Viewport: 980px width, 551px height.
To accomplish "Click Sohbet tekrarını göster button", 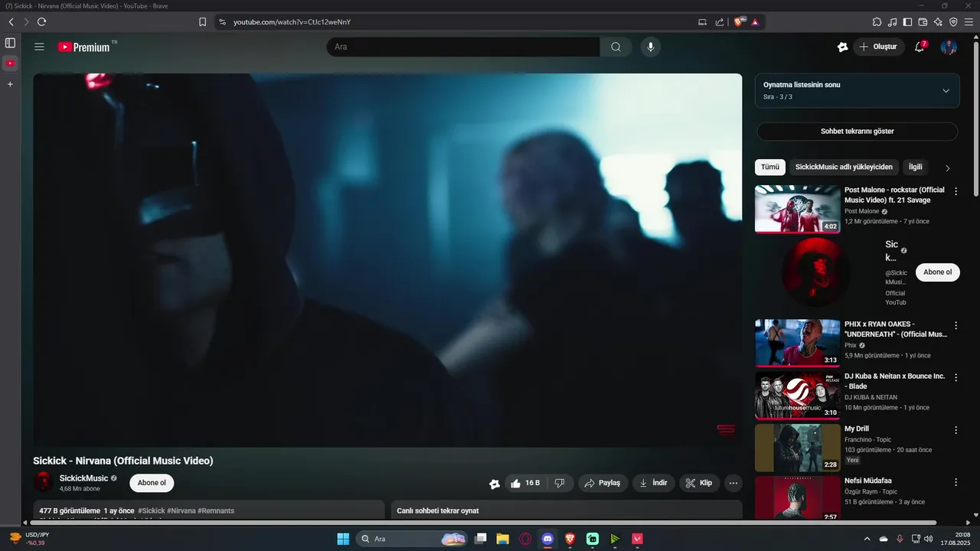I will point(857,132).
